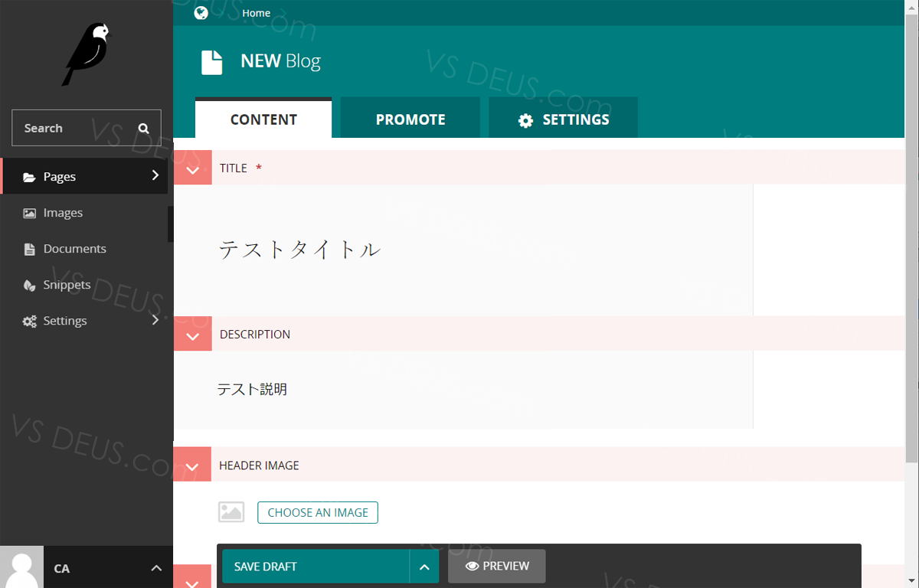
Task: Click the eye icon on PREVIEW
Action: (473, 567)
